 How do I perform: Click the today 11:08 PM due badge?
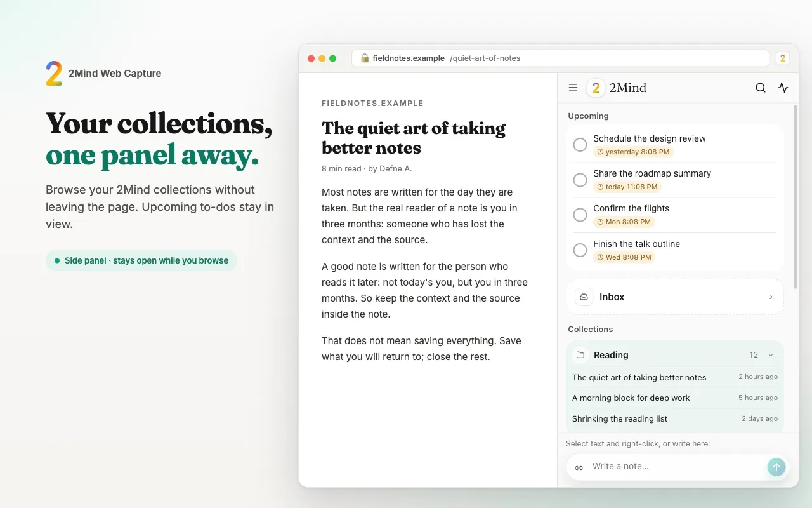[x=627, y=187]
